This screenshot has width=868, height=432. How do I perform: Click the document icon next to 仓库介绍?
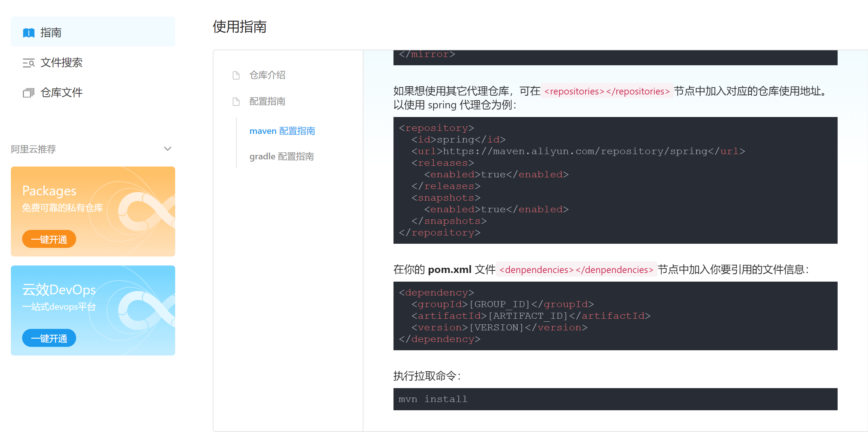point(236,75)
